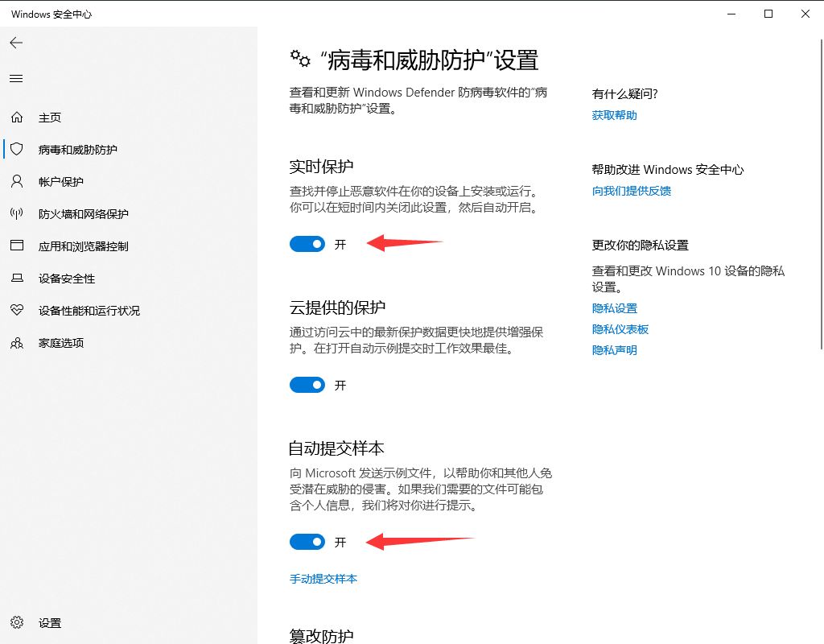
Task: Open the 隐私仪表板 link
Action: 620,329
